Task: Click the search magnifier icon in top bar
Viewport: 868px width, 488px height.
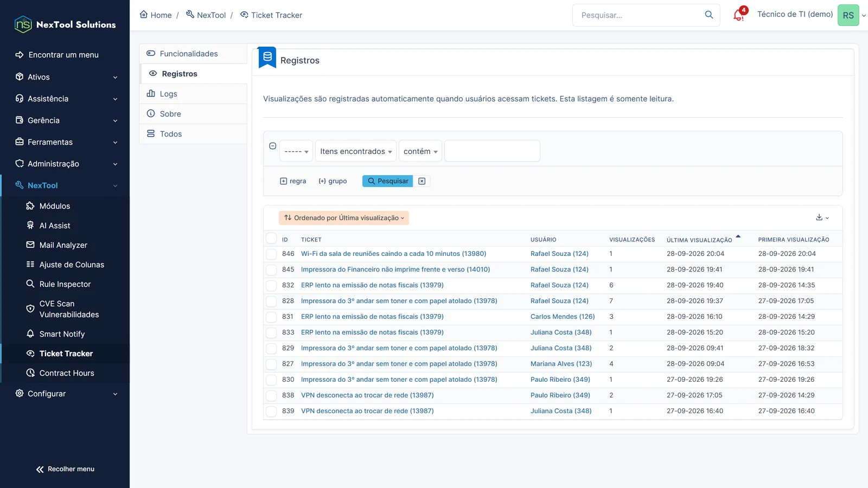Action: 709,15
